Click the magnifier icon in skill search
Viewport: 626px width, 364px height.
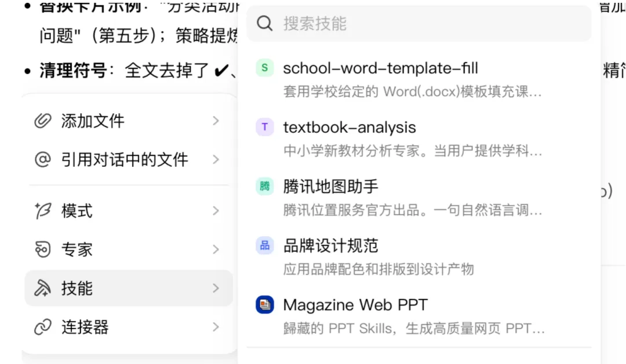(265, 24)
